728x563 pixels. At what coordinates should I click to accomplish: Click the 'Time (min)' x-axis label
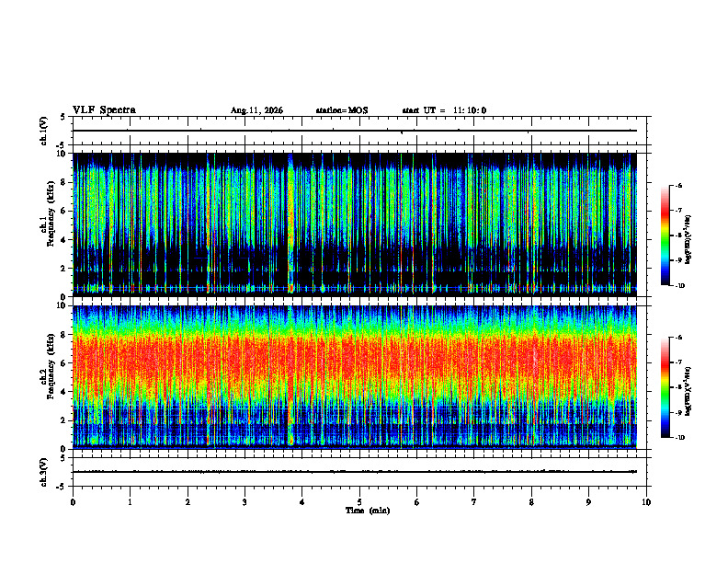(368, 511)
